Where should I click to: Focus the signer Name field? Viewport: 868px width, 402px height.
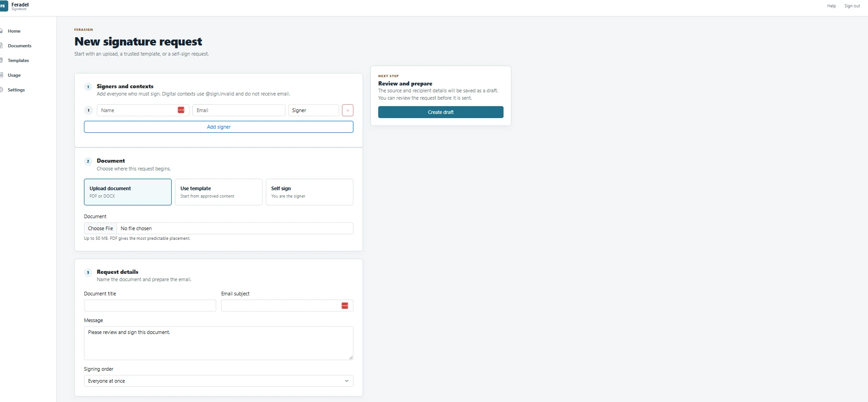143,110
